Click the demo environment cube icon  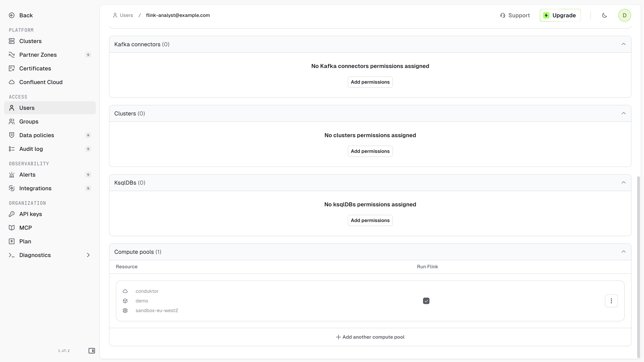(x=125, y=301)
